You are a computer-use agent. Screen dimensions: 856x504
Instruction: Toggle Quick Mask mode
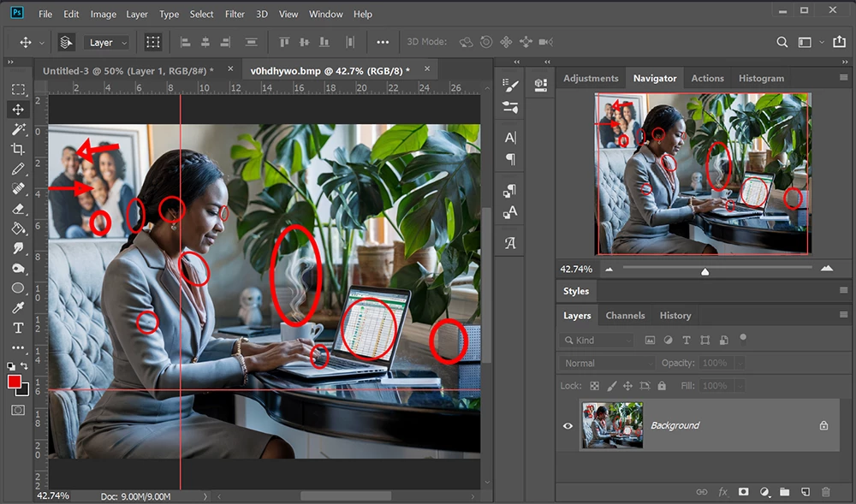click(x=18, y=410)
